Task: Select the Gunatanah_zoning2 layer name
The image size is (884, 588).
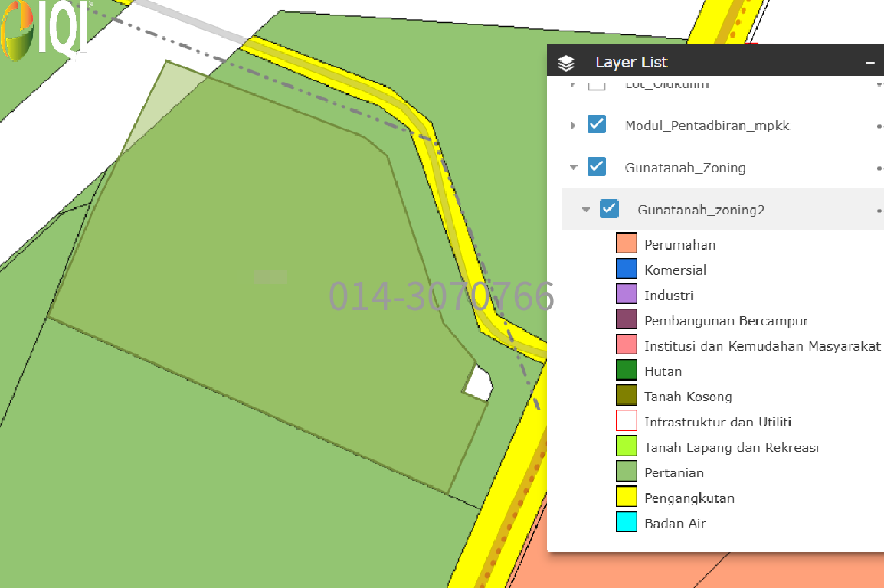Action: [701, 210]
